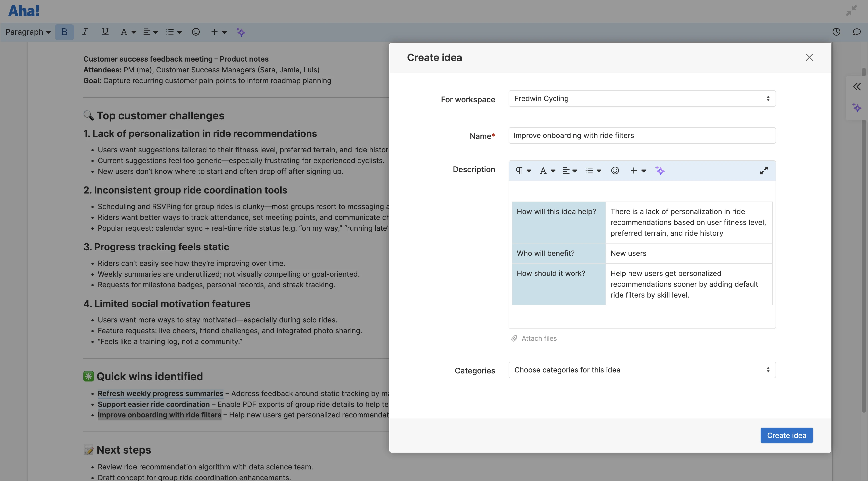Collapse the right sidebar with double chevron
The image size is (868, 481).
click(x=857, y=87)
